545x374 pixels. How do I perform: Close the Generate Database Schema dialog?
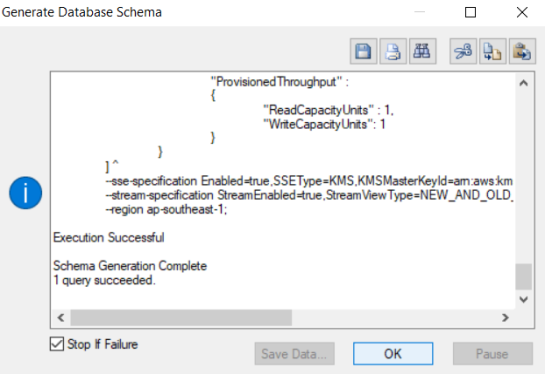(522, 13)
